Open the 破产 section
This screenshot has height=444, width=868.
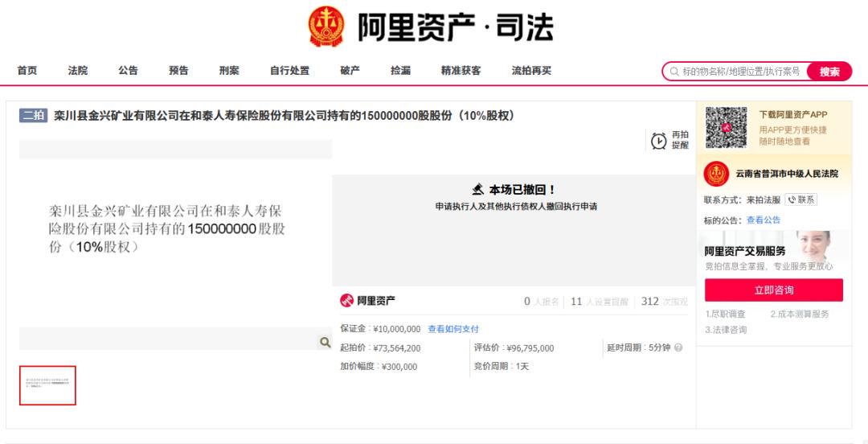[350, 71]
